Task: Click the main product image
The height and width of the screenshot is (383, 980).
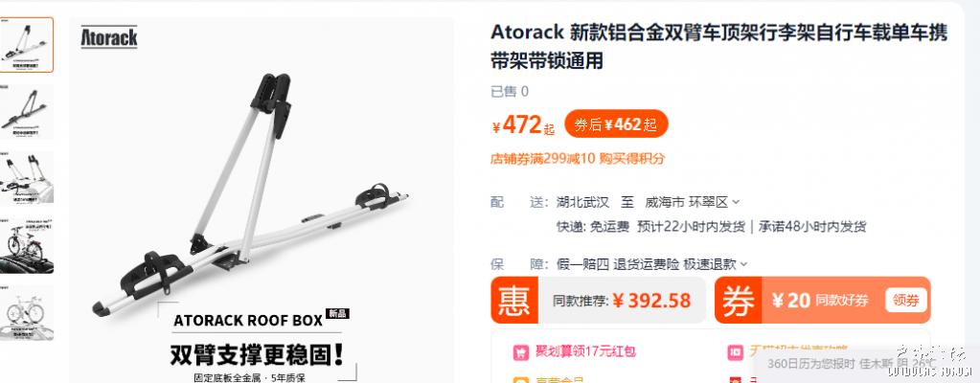Action: pos(262,200)
